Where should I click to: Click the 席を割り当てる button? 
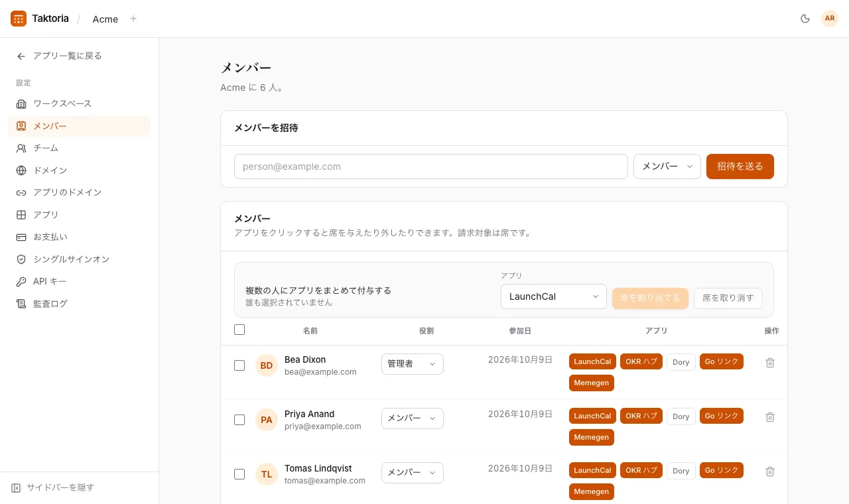pyautogui.click(x=650, y=298)
